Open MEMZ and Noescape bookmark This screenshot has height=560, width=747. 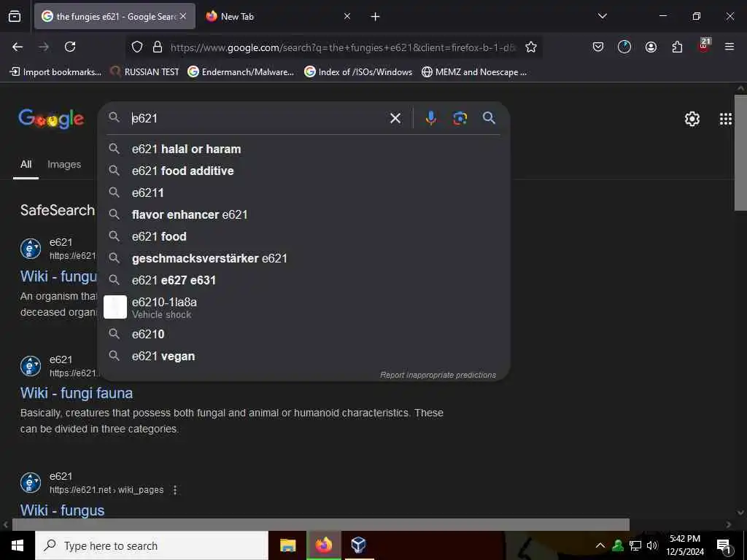pos(474,72)
